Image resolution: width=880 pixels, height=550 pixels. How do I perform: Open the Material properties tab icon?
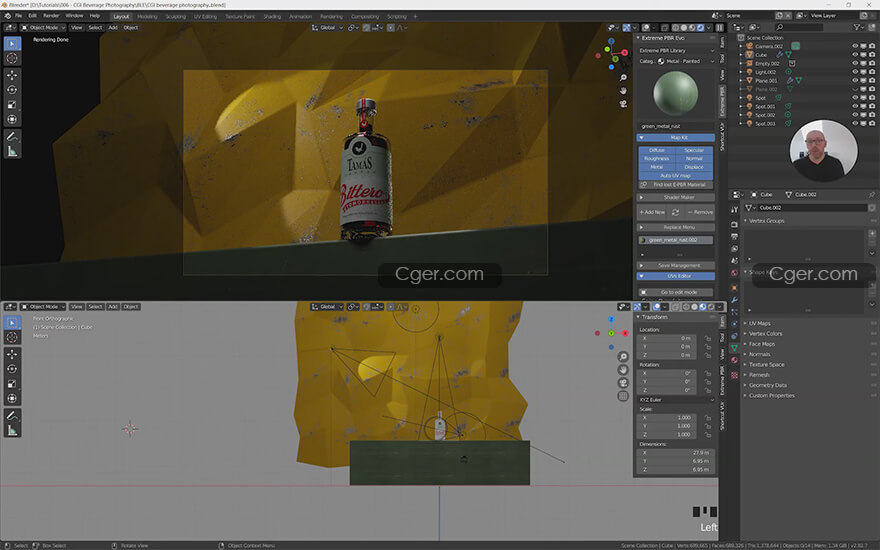[x=734, y=360]
